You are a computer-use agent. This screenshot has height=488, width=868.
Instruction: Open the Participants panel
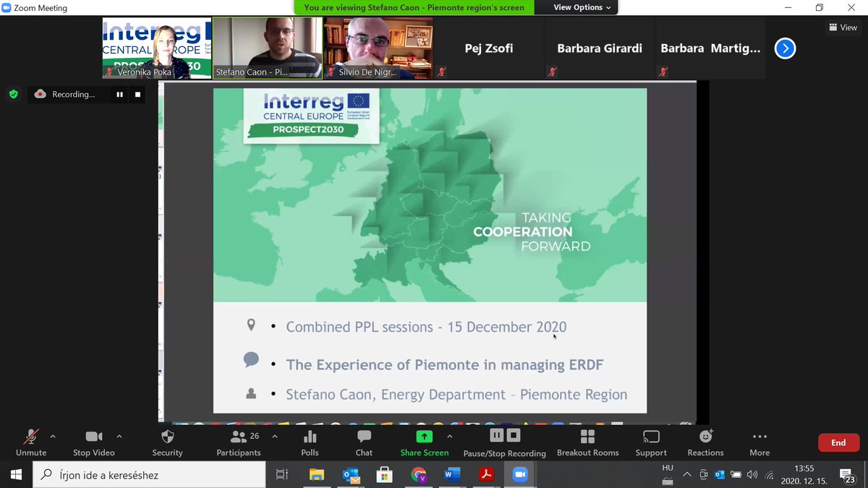pyautogui.click(x=239, y=442)
